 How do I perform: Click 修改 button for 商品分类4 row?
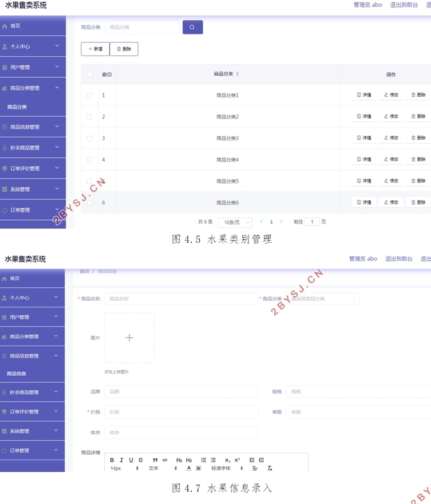[x=391, y=160]
